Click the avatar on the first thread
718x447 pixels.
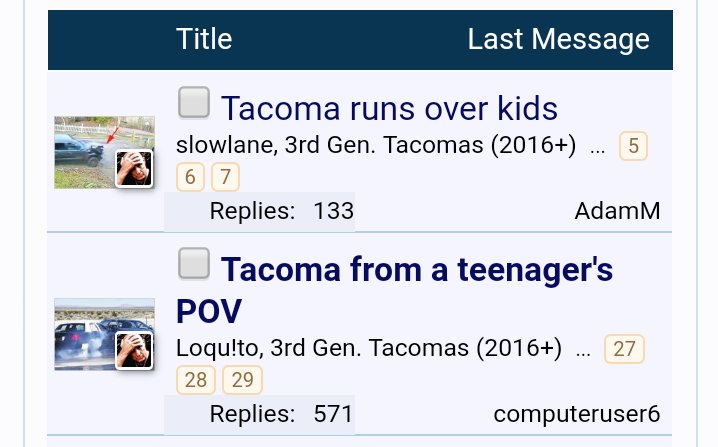(134, 169)
